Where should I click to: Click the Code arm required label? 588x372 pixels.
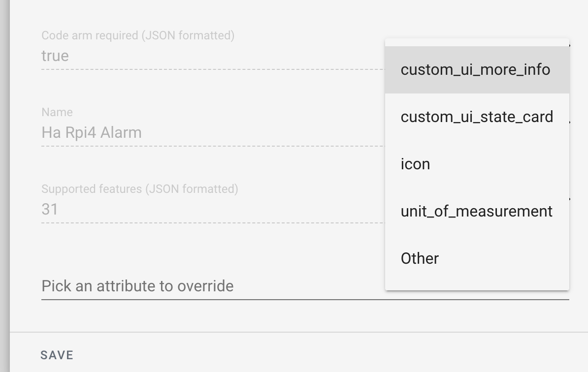pos(138,35)
